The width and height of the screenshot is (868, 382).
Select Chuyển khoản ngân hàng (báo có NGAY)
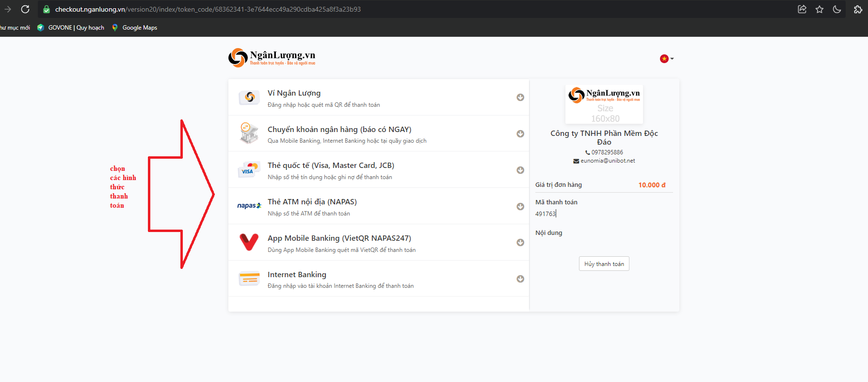[x=339, y=129]
